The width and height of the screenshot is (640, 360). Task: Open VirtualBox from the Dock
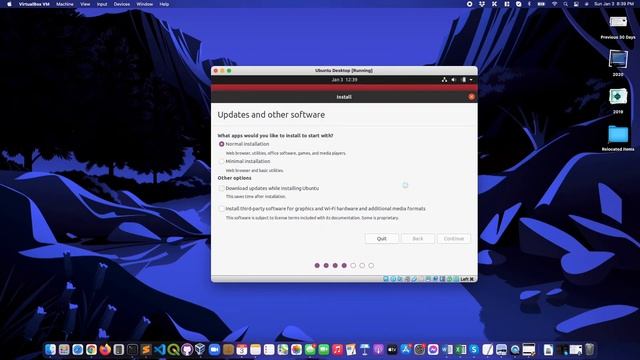200,349
